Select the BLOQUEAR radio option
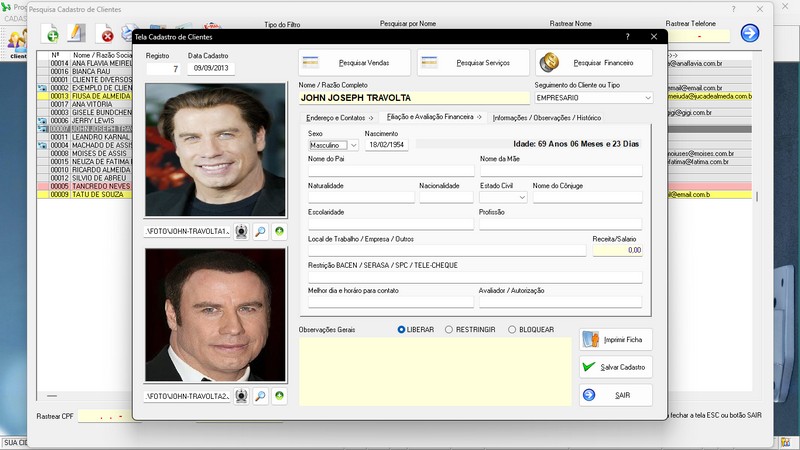The width and height of the screenshot is (800, 450). coord(512,329)
